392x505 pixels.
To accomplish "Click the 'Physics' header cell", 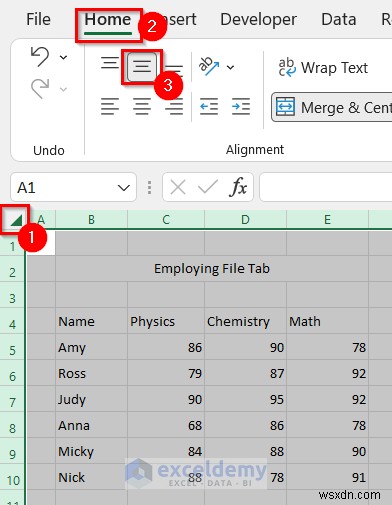I will (166, 321).
